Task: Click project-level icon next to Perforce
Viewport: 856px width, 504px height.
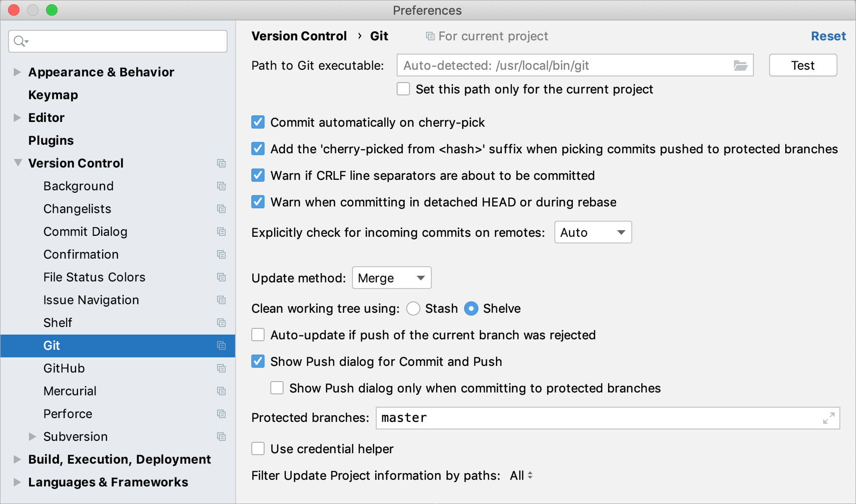Action: click(221, 414)
